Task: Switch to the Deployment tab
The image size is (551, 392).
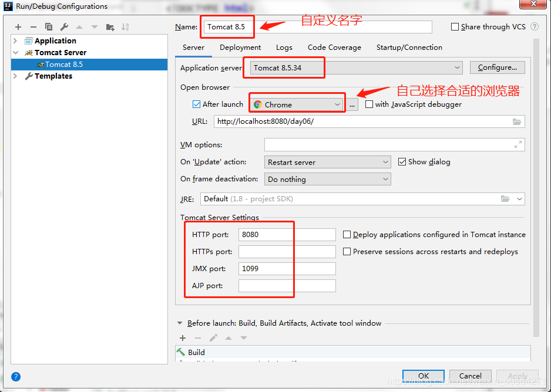Action: point(240,48)
